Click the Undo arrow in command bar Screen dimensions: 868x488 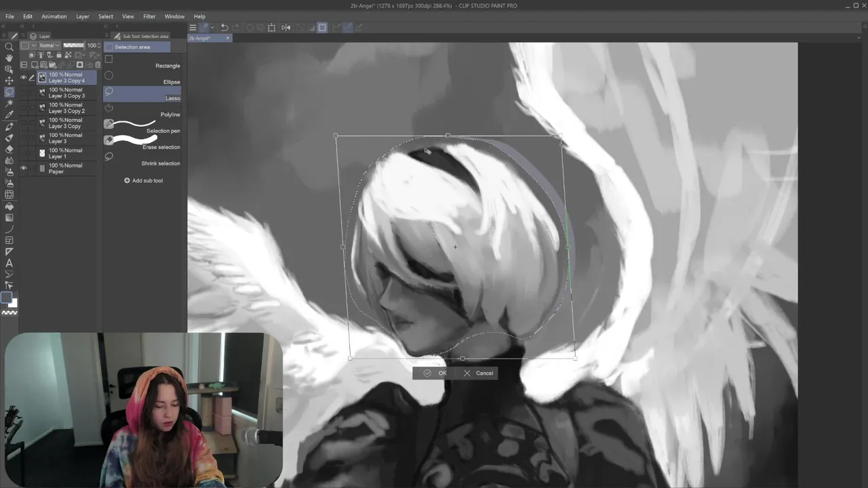pyautogui.click(x=224, y=28)
